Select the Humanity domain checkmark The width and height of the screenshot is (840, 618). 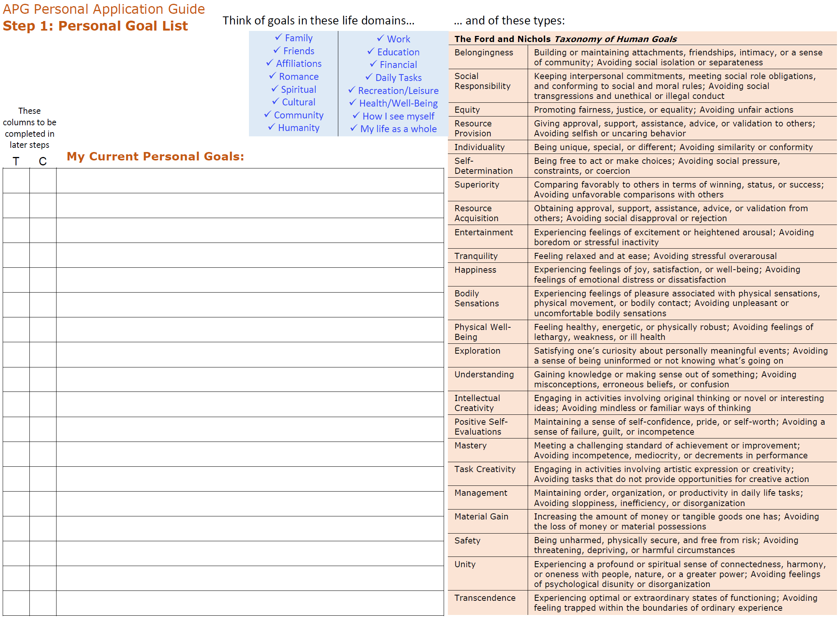pyautogui.click(x=299, y=128)
